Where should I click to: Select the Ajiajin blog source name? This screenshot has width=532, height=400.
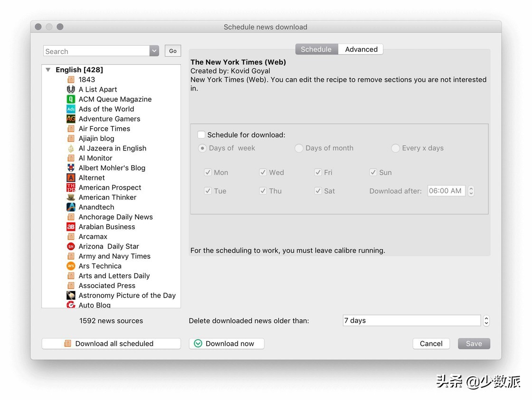point(96,139)
